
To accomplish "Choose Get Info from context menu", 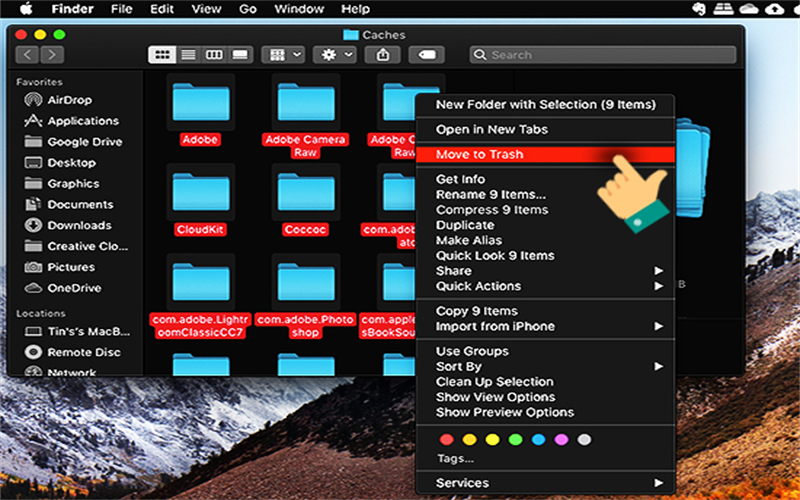I will click(545, 180).
